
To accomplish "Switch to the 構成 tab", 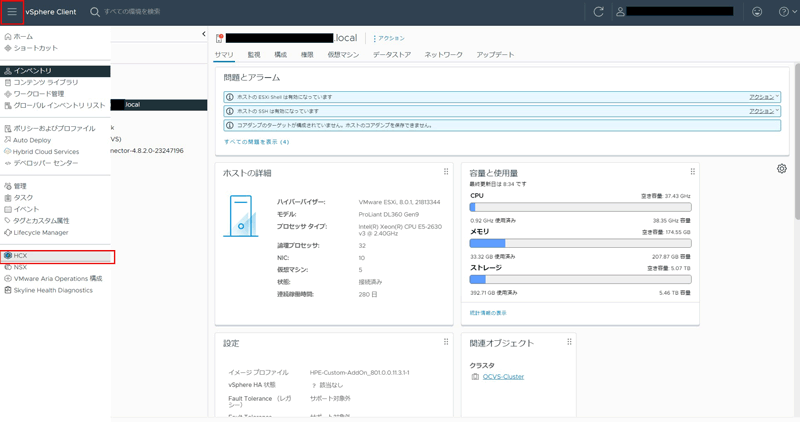I will pyautogui.click(x=281, y=55).
